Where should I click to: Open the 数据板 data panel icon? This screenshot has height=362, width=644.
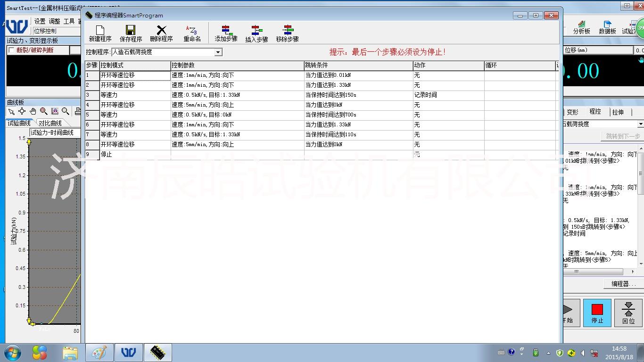[x=607, y=26]
